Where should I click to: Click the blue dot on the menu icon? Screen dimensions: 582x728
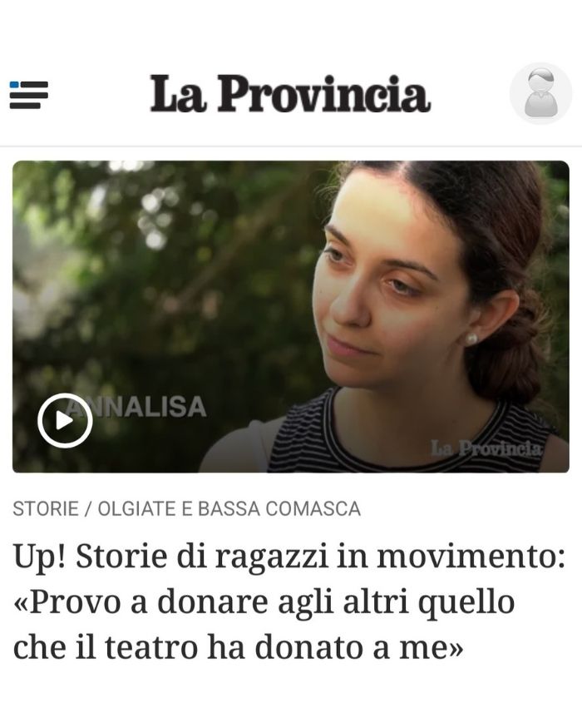click(x=14, y=85)
